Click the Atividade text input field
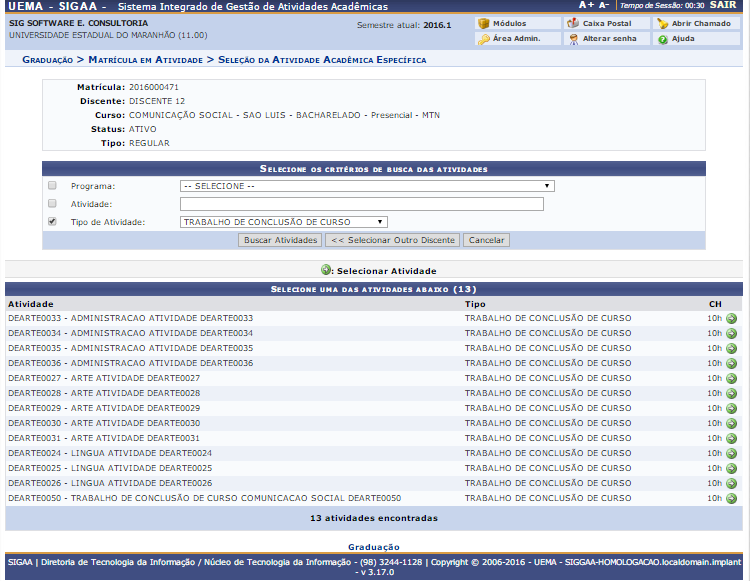The height and width of the screenshot is (581, 750). pyautogui.click(x=361, y=204)
